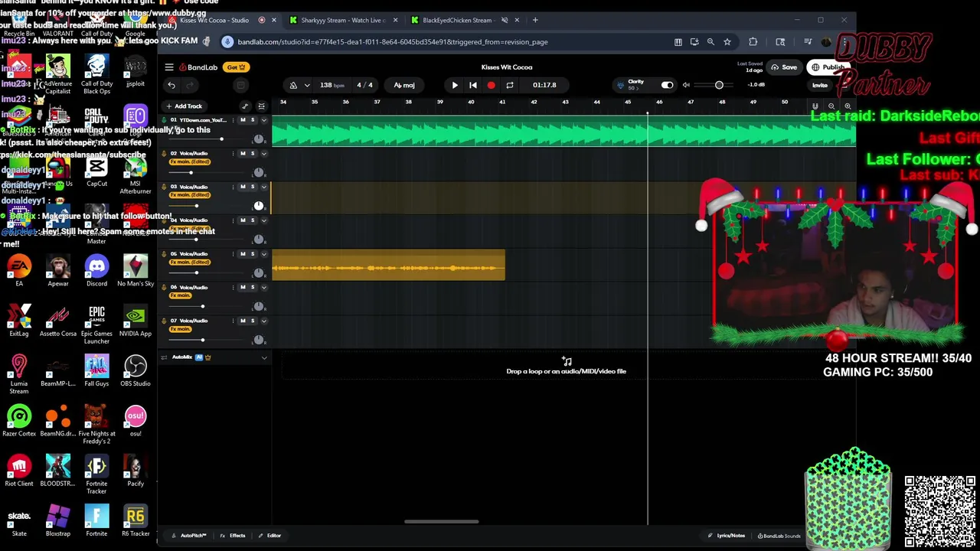Start recording with the red Record button
The height and width of the screenshot is (551, 980).
(491, 85)
